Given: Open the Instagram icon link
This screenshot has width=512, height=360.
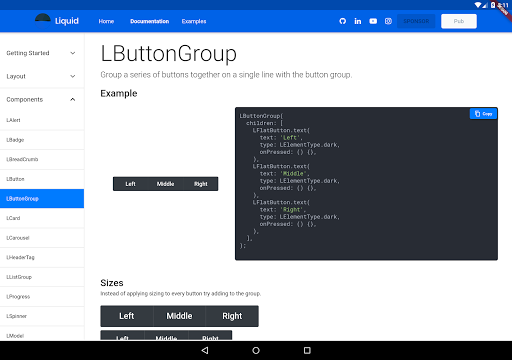Looking at the screenshot, I should click(388, 21).
